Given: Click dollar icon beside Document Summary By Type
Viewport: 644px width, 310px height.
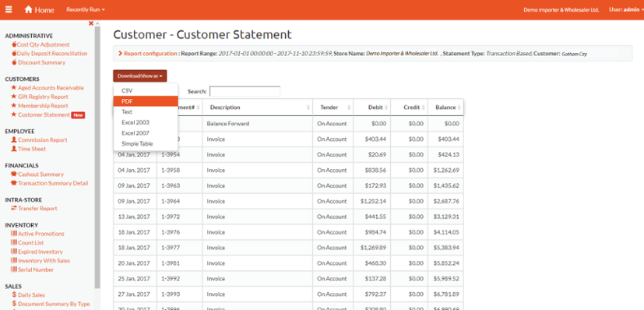Looking at the screenshot, I should [14, 304].
